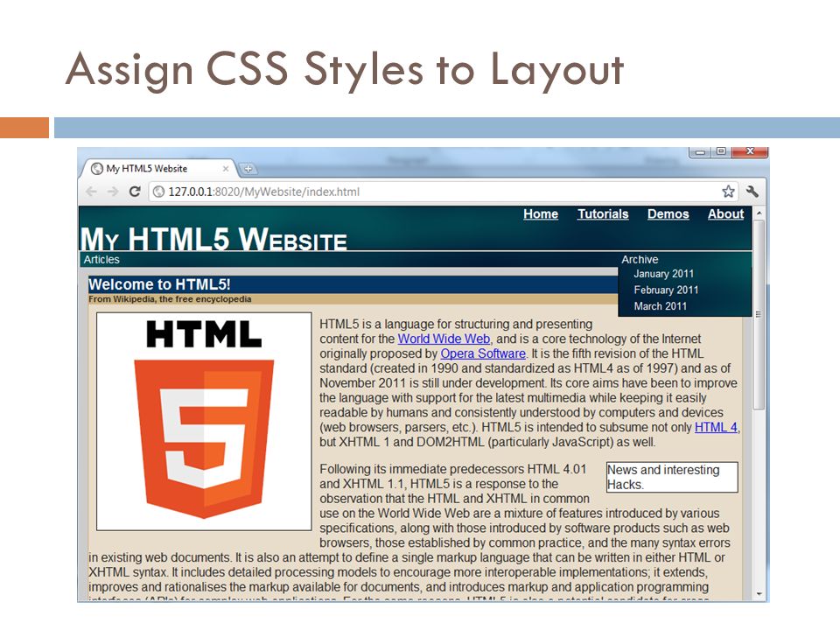This screenshot has width=840, height=630.
Task: Click the vertical scrollbar thumb
Action: coord(759,314)
